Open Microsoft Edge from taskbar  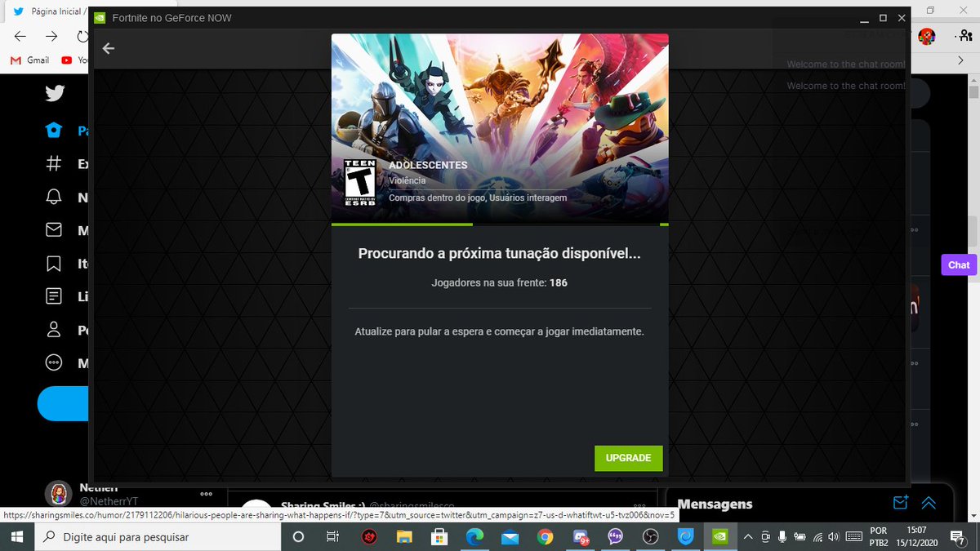coord(474,537)
